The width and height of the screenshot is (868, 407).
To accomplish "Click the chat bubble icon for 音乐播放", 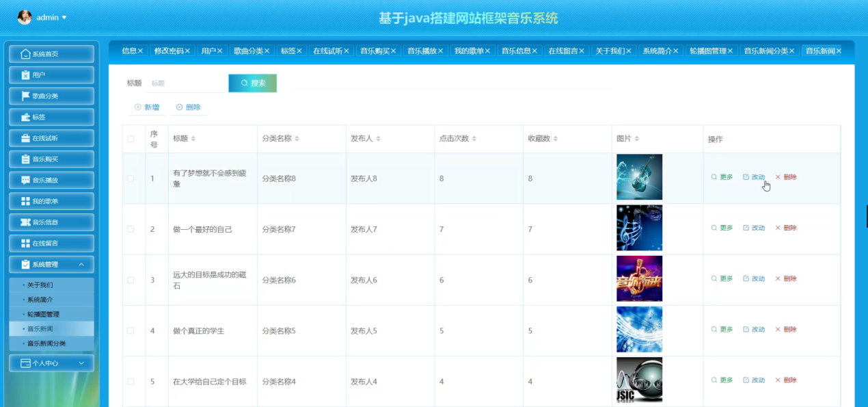I will tap(26, 181).
